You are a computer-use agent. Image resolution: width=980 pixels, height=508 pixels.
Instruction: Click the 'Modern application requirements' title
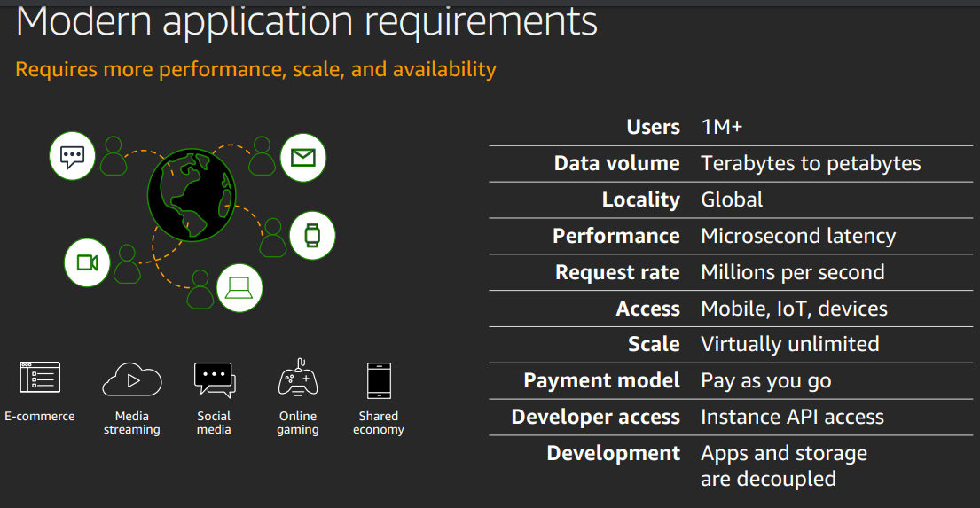(307, 21)
